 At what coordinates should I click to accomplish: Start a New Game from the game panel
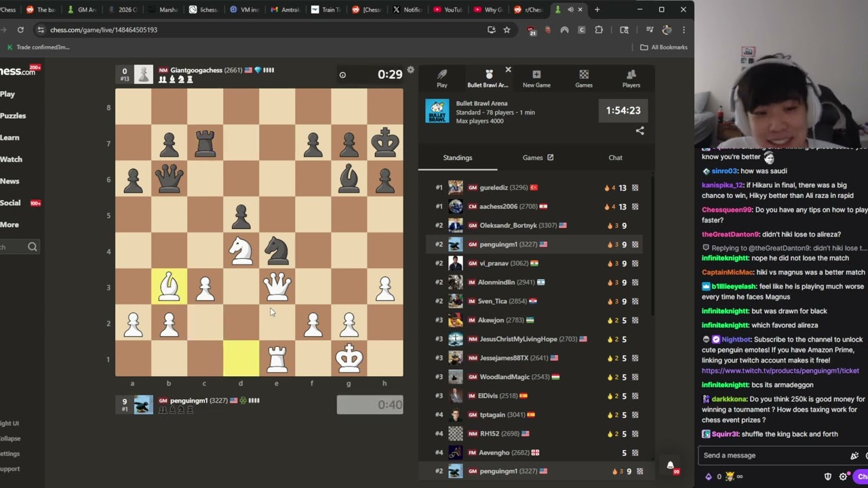(536, 78)
